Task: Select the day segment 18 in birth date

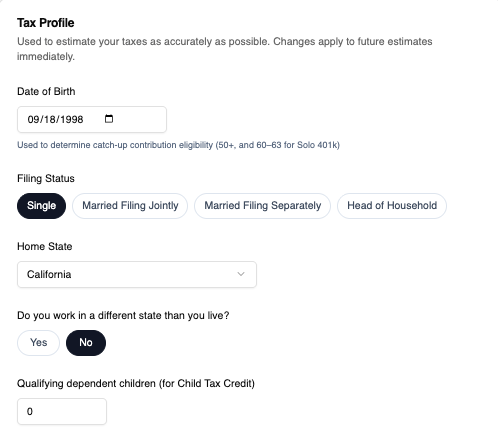Action: coord(49,119)
